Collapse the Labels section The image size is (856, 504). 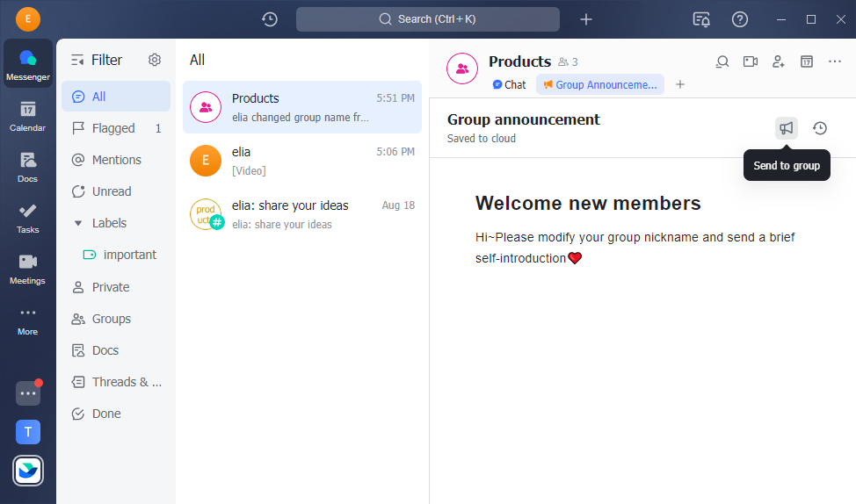(78, 223)
